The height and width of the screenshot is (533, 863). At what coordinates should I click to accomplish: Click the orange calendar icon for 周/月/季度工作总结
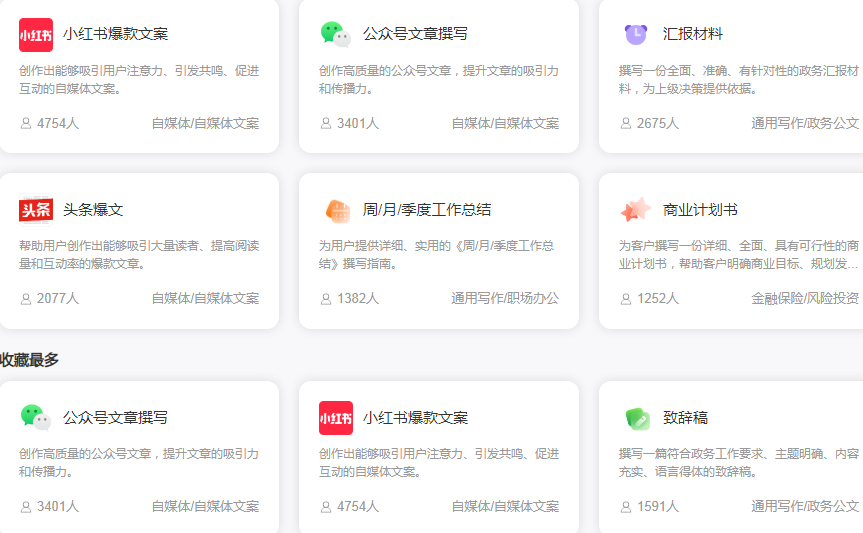(x=337, y=210)
